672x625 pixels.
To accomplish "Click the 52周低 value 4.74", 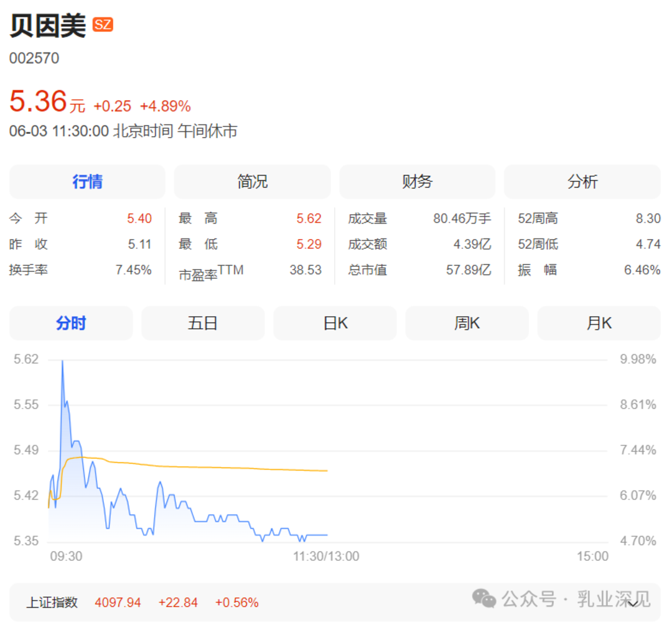I will 648,245.
